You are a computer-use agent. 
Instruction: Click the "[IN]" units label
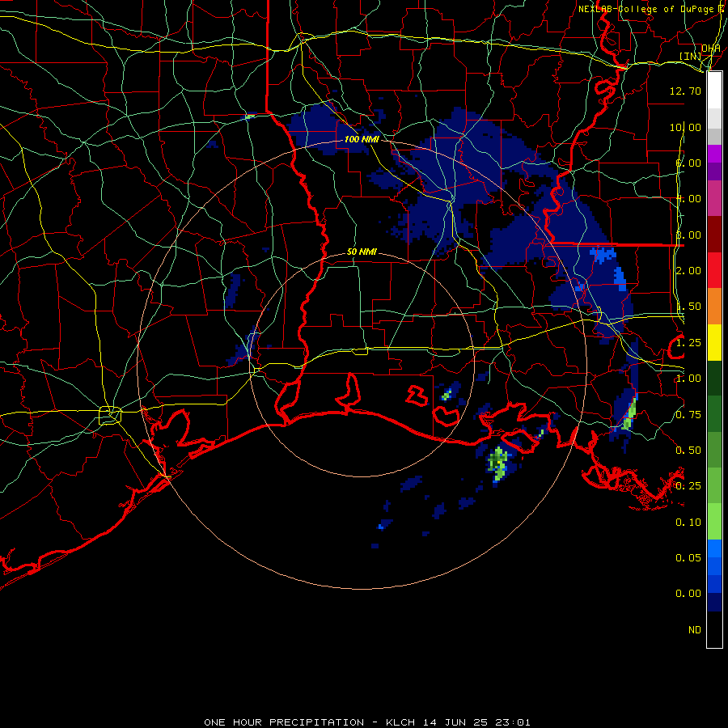coord(691,56)
